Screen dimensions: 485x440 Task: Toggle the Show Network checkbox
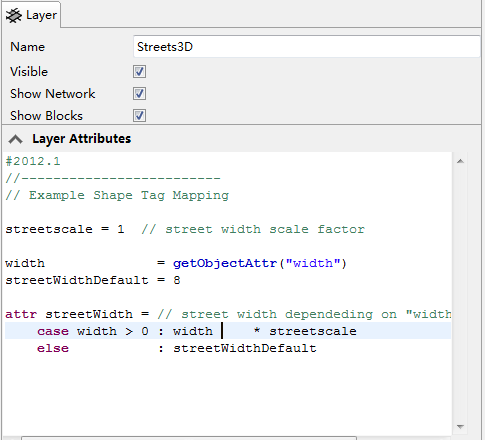[x=139, y=94]
